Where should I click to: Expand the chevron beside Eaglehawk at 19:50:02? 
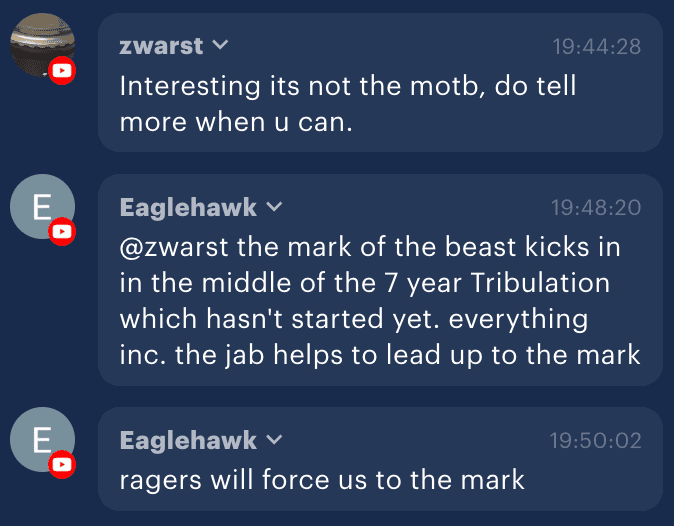(274, 440)
